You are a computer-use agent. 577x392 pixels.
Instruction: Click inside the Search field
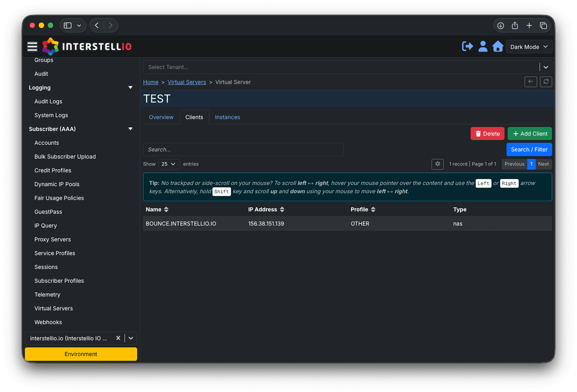coord(243,149)
